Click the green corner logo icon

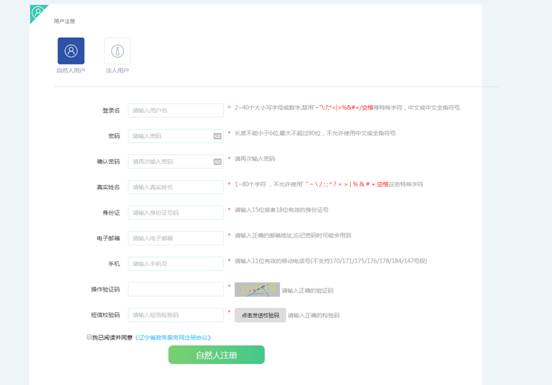click(x=37, y=13)
